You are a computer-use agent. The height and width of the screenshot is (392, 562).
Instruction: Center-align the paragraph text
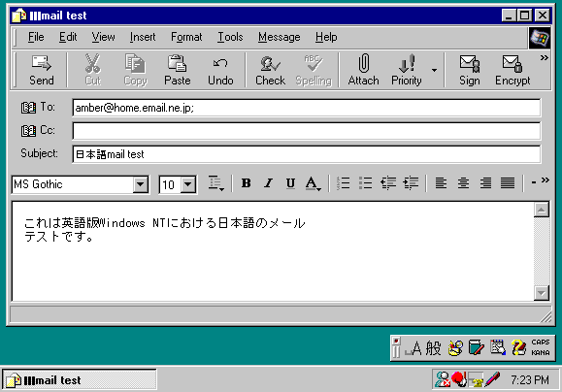tap(463, 183)
